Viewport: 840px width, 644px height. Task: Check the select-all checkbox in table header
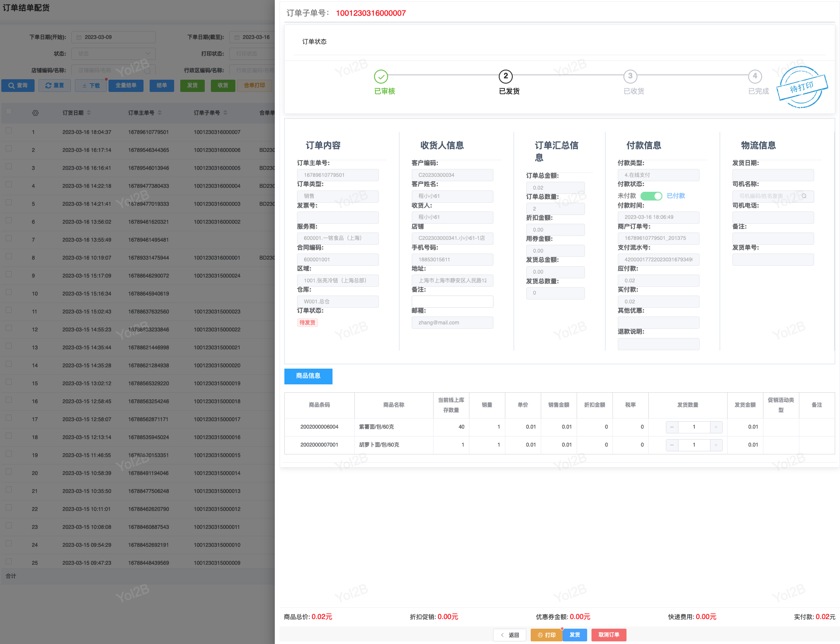click(x=9, y=111)
